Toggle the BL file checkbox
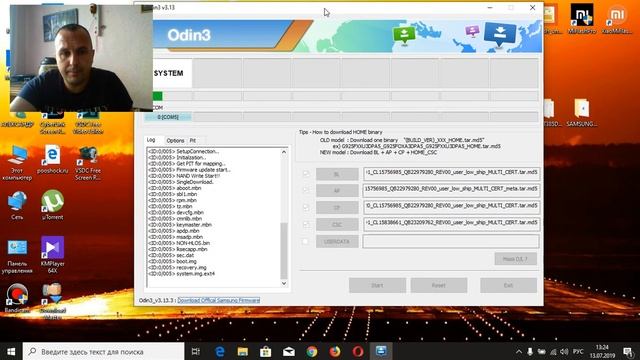 306,174
